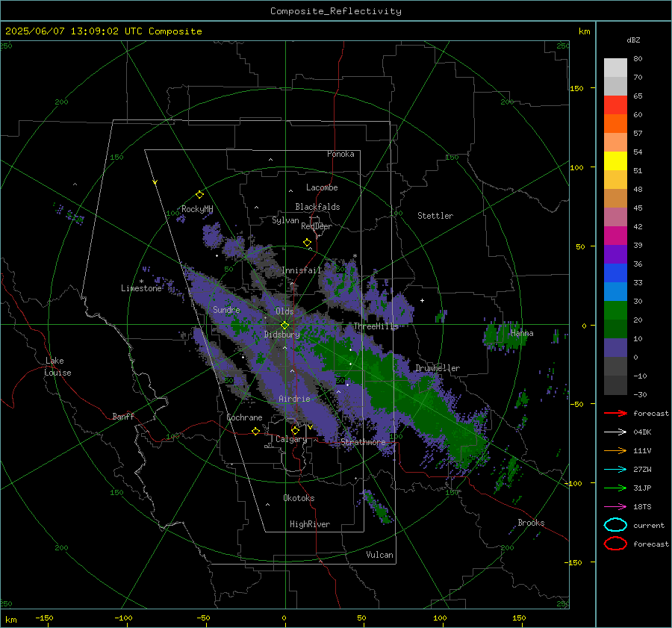
Task: Click the white plus marker west of Stettler region
Action: tap(422, 300)
